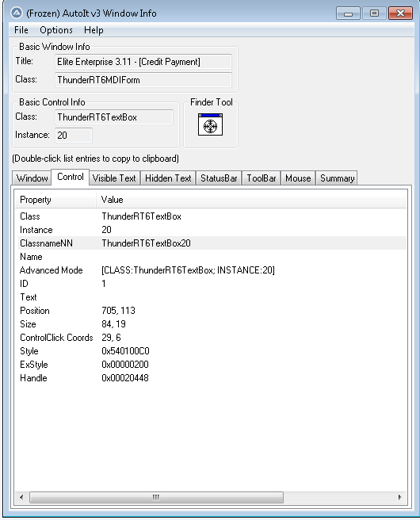Select the Size row
Image resolution: width=420 pixels, height=520 pixels.
pos(212,324)
